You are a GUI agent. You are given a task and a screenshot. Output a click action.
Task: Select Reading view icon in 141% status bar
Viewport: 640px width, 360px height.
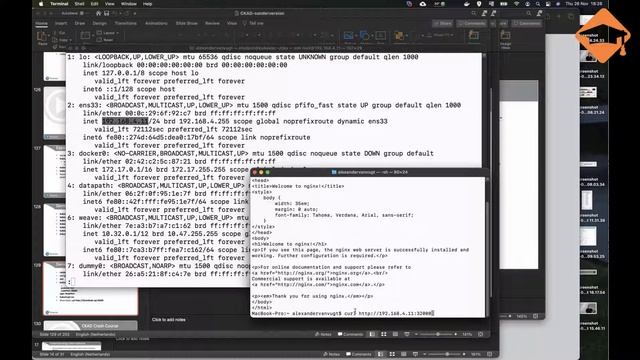(395, 334)
